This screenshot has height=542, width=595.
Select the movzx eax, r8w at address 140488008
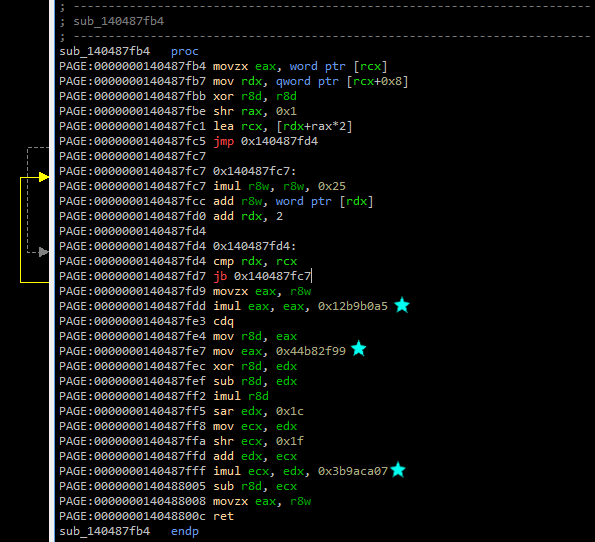(x=262, y=501)
